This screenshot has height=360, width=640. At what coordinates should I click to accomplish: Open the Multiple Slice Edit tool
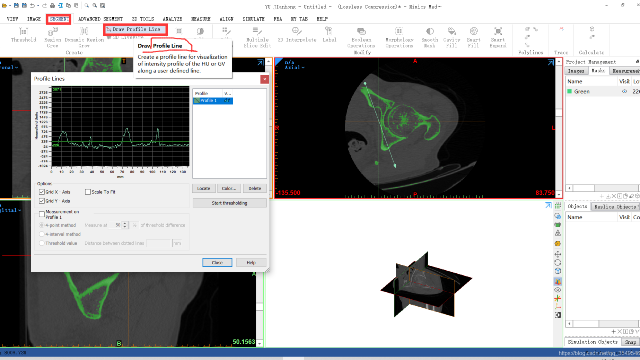(257, 37)
